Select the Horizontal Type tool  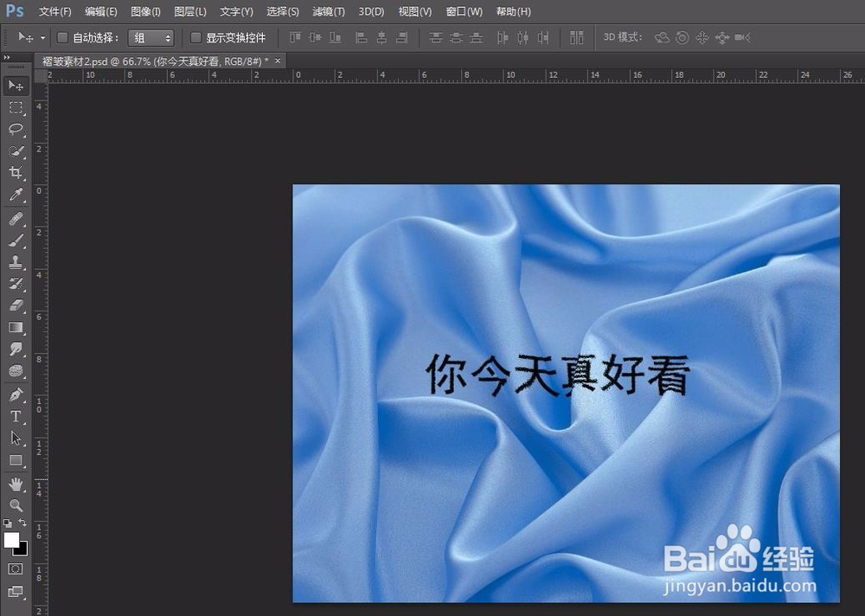16,416
